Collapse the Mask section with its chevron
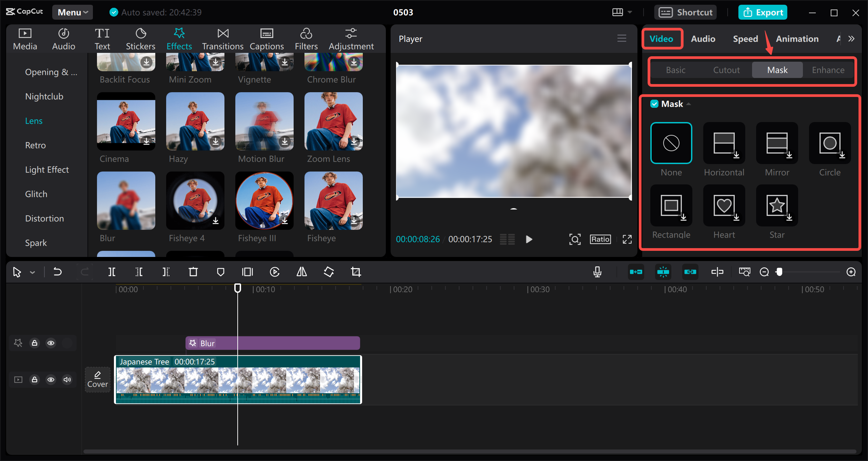The width and height of the screenshot is (868, 461). (689, 104)
